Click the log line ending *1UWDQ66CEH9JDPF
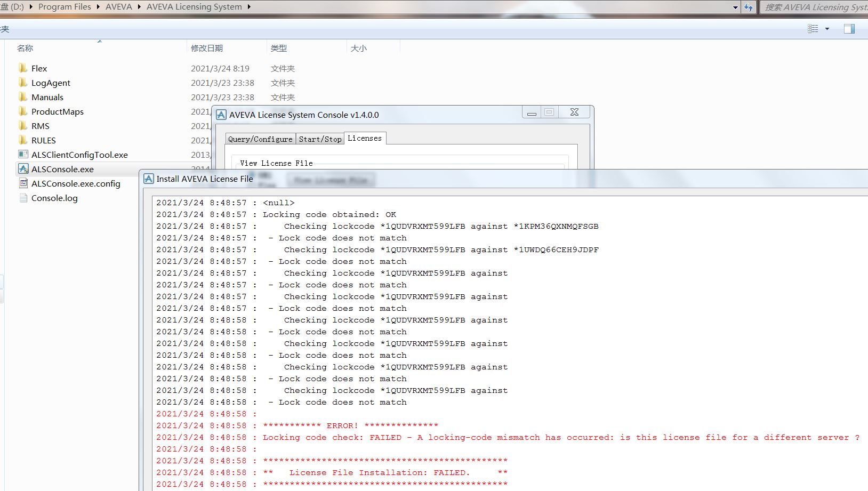Viewport: 868px width, 491px height. click(377, 249)
